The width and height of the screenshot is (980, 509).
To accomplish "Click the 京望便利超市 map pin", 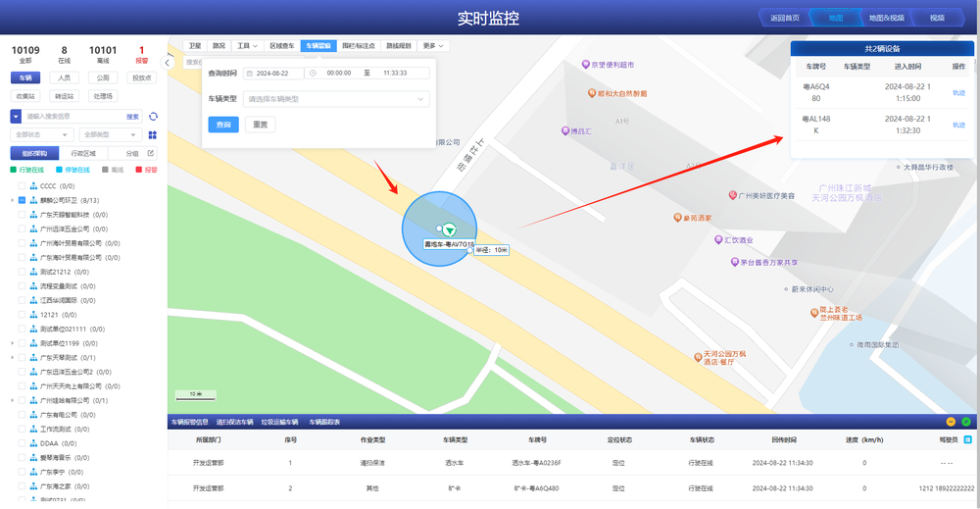I will pyautogui.click(x=586, y=64).
